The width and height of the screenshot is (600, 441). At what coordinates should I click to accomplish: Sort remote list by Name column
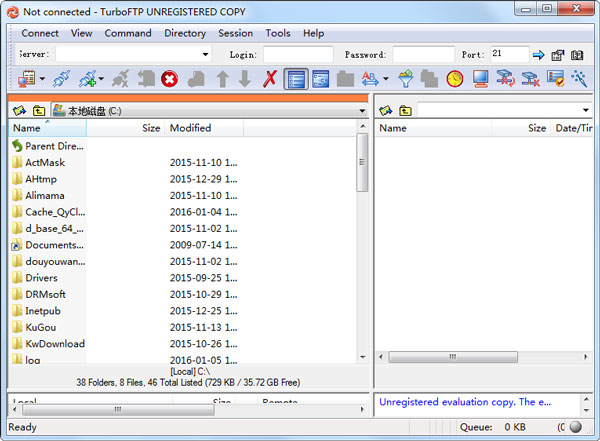(x=433, y=128)
